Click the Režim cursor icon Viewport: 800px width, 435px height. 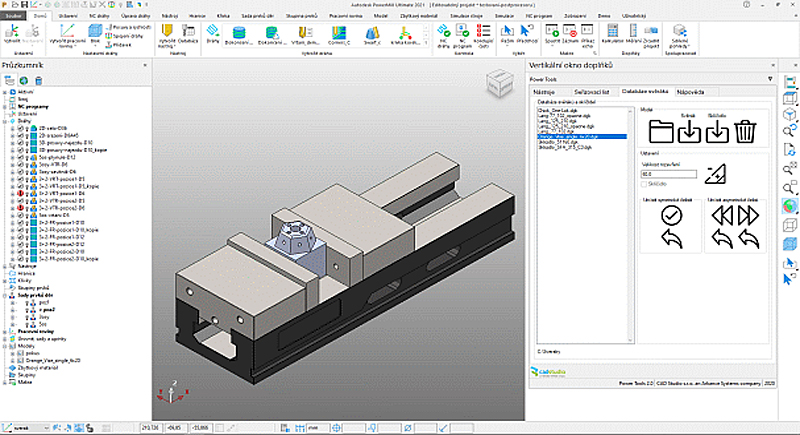click(x=507, y=34)
